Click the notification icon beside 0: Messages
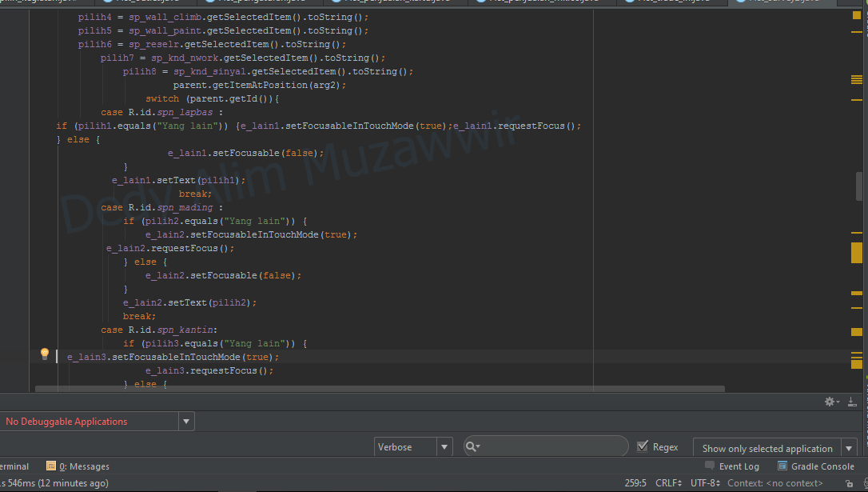The image size is (868, 492). 53,466
